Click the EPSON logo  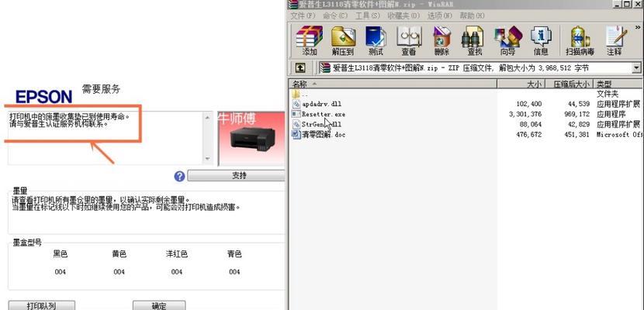coord(43,97)
